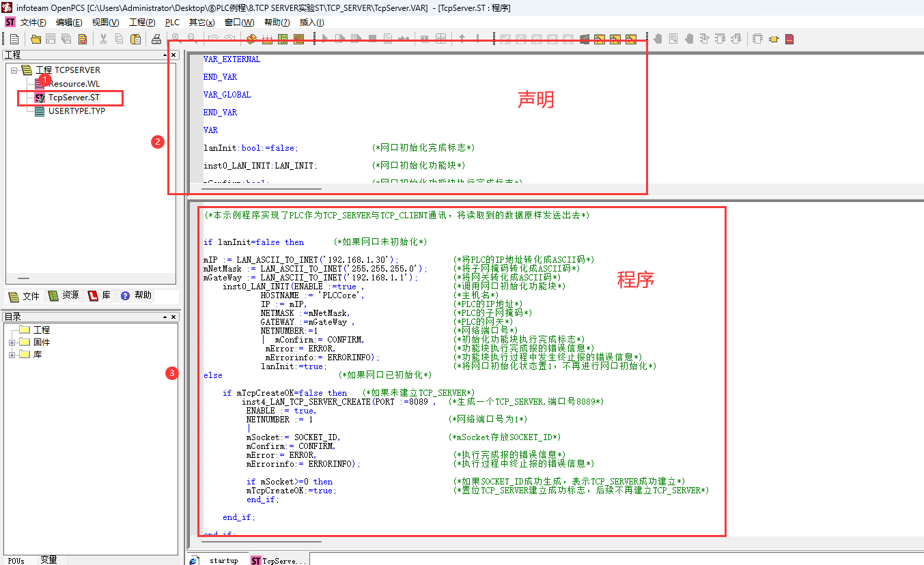924x565 pixels.
Task: Click the Undo toolbar icon
Action: pos(214,39)
